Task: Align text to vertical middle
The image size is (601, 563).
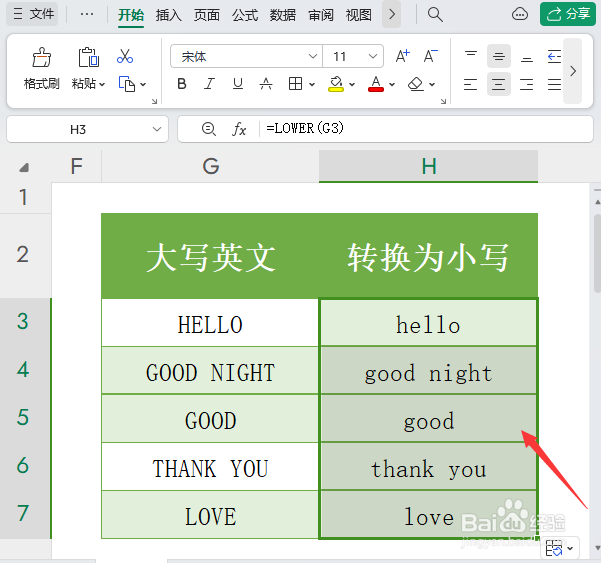Action: coord(499,56)
